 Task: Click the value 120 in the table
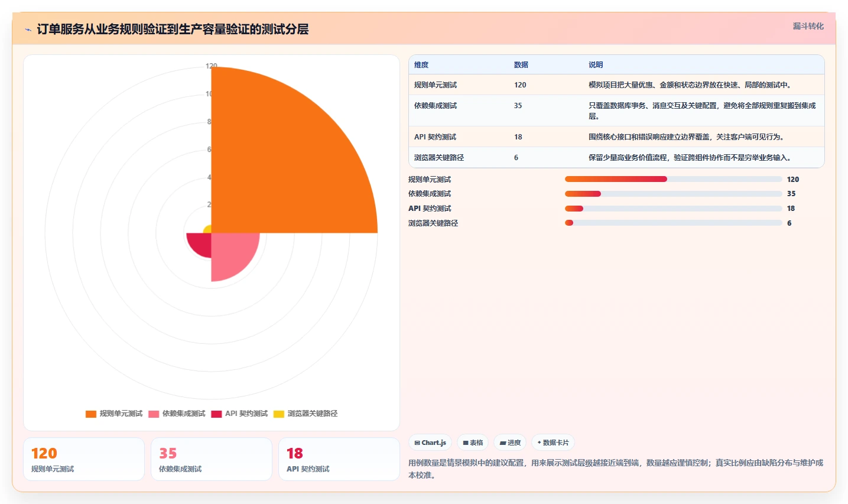[520, 85]
